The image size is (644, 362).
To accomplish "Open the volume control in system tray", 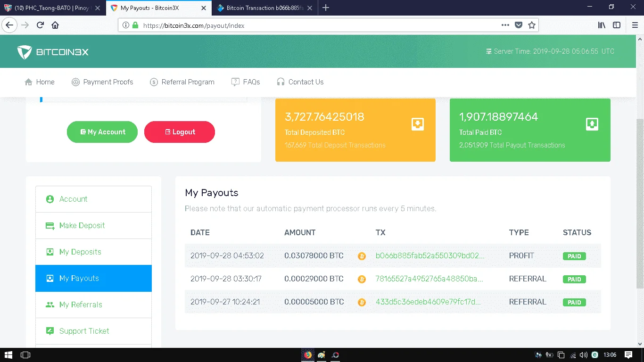I will click(584, 355).
